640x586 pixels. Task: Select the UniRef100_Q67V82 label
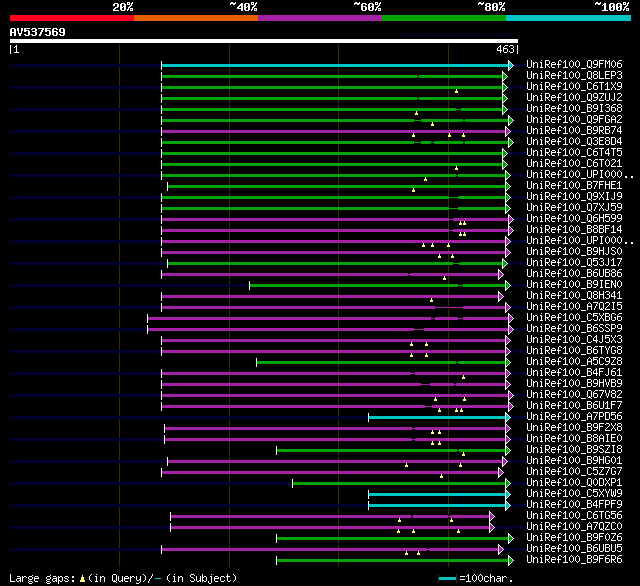pyautogui.click(x=574, y=395)
